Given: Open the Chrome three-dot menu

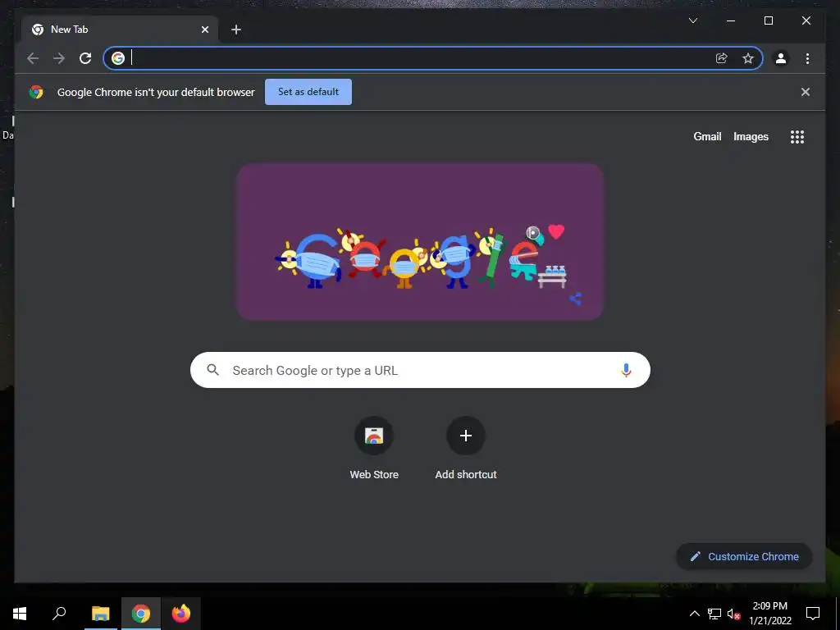Looking at the screenshot, I should coord(807,58).
